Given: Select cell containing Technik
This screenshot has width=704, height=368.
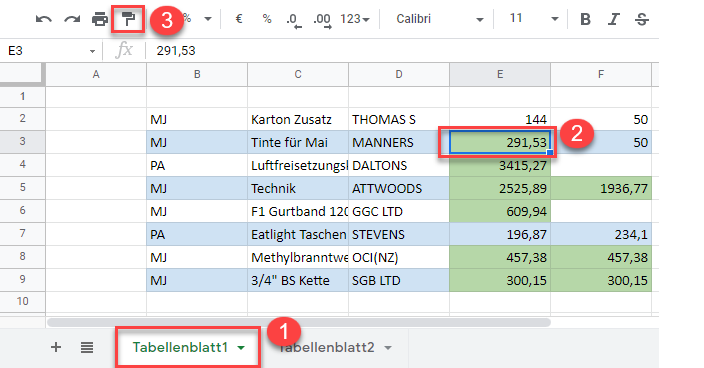Looking at the screenshot, I should [298, 188].
